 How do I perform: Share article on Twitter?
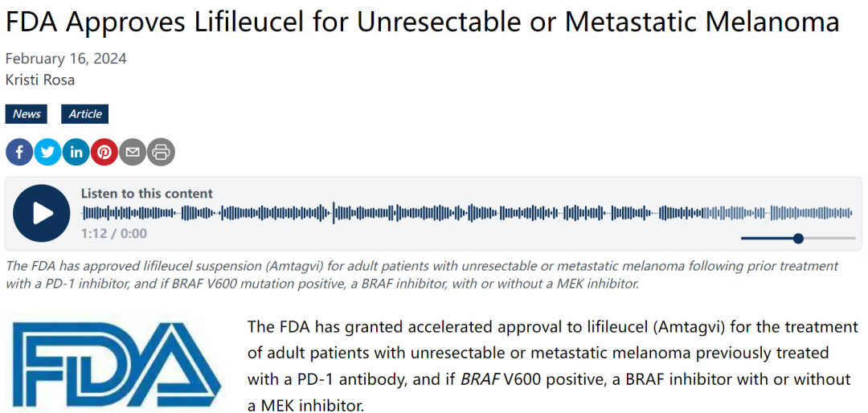47,152
